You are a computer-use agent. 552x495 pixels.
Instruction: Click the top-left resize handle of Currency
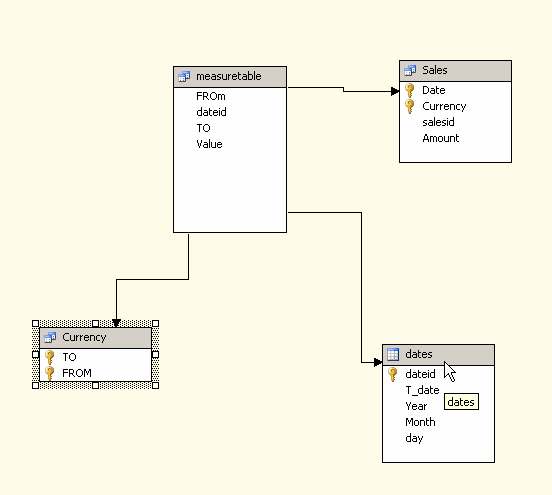coord(35,324)
